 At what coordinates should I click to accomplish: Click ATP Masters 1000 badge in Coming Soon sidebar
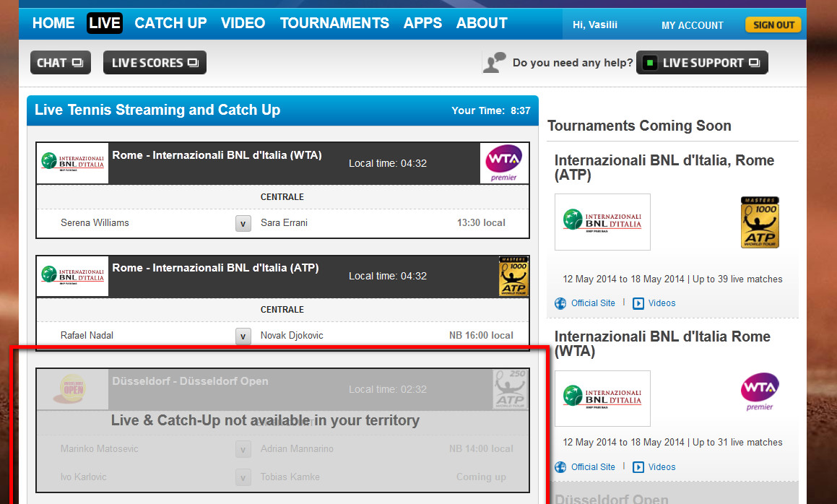pos(760,222)
